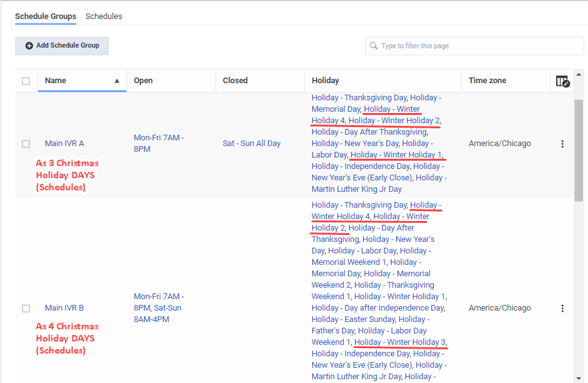The image size is (588, 383).
Task: Select the Main IVR B row checkbox
Action: click(26, 309)
